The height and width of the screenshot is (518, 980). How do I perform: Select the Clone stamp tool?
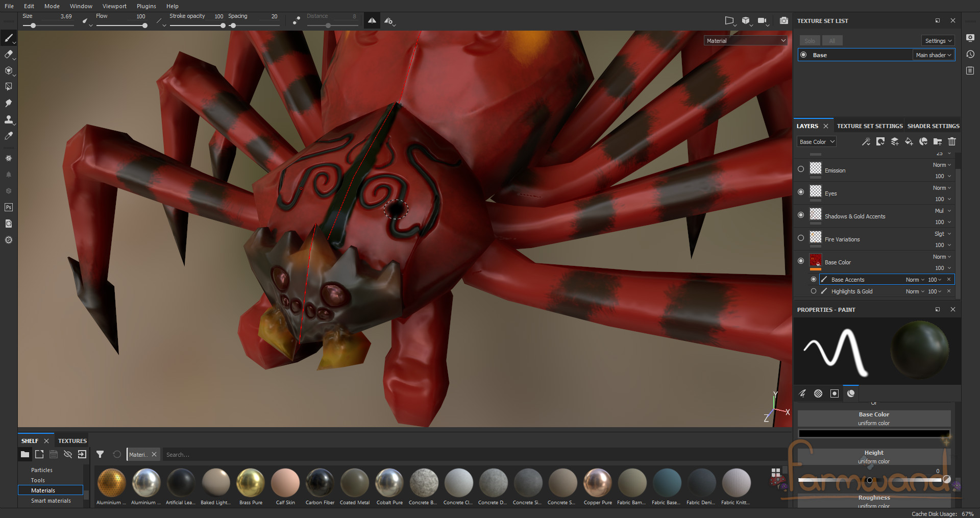pyautogui.click(x=9, y=119)
